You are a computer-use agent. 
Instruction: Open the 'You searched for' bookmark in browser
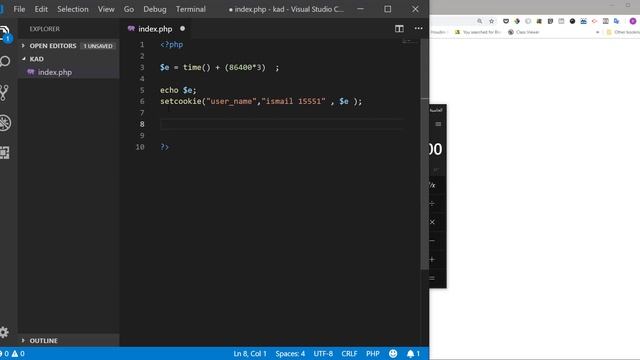(x=478, y=32)
